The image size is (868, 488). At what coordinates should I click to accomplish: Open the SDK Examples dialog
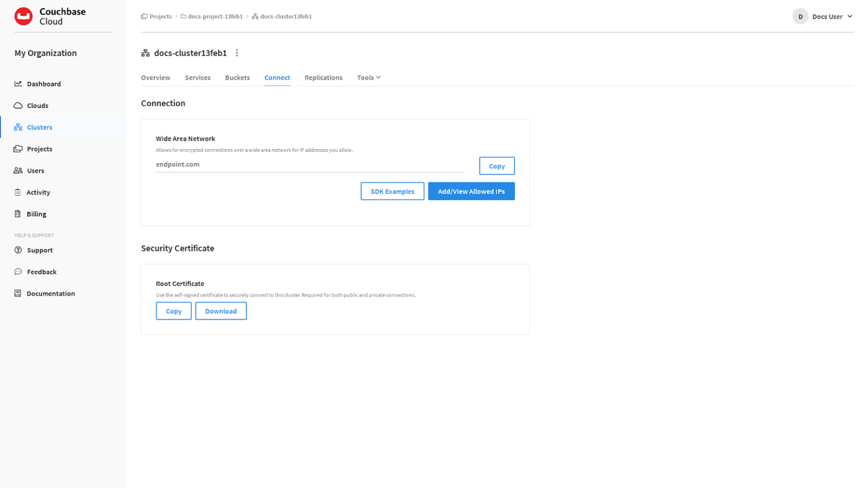click(x=392, y=191)
